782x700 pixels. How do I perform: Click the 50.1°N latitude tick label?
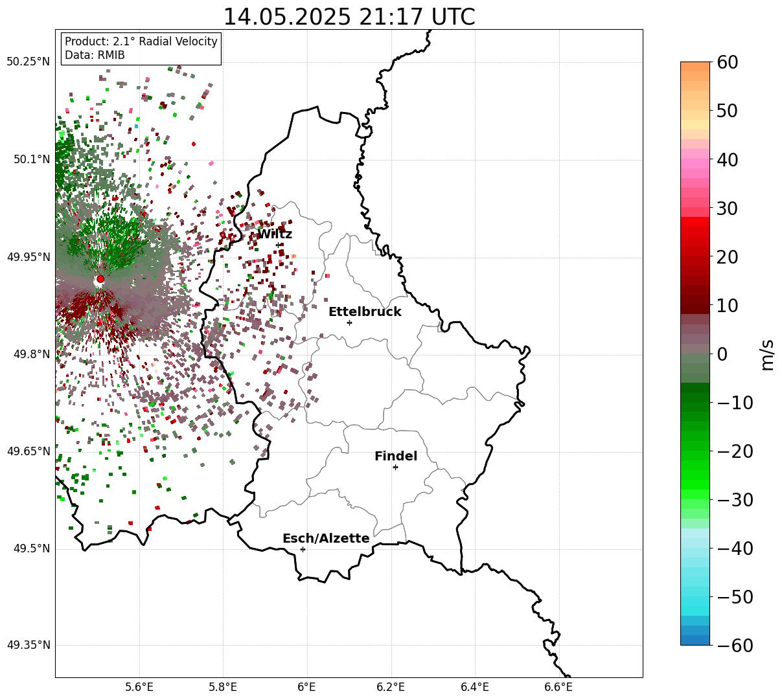tap(31, 159)
